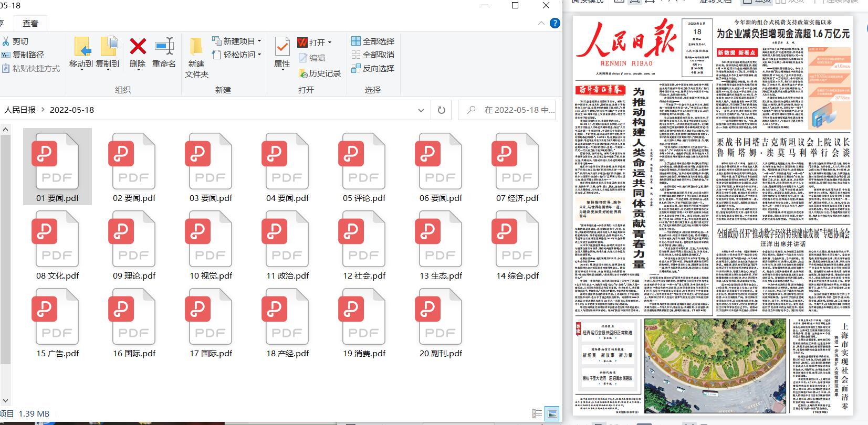The width and height of the screenshot is (868, 425).
Task: Click file name 14 综合.pdf
Action: pyautogui.click(x=517, y=276)
